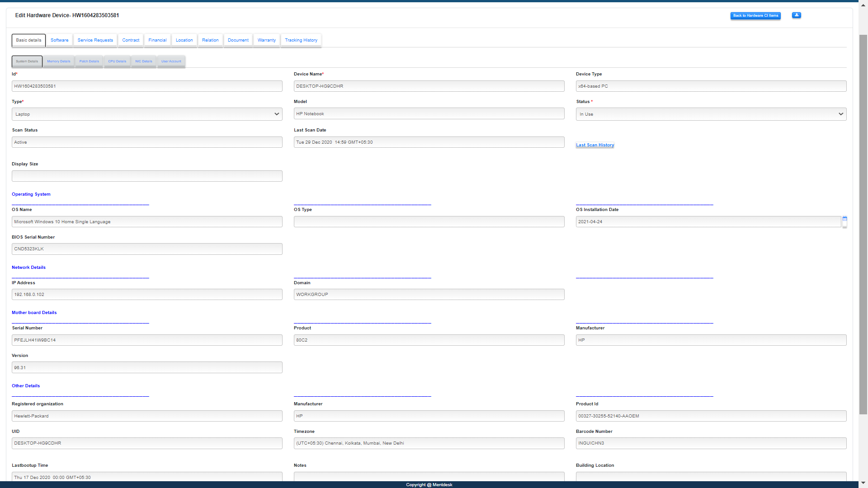Click the Network Details section heading
The image size is (868, 488).
coord(28,267)
